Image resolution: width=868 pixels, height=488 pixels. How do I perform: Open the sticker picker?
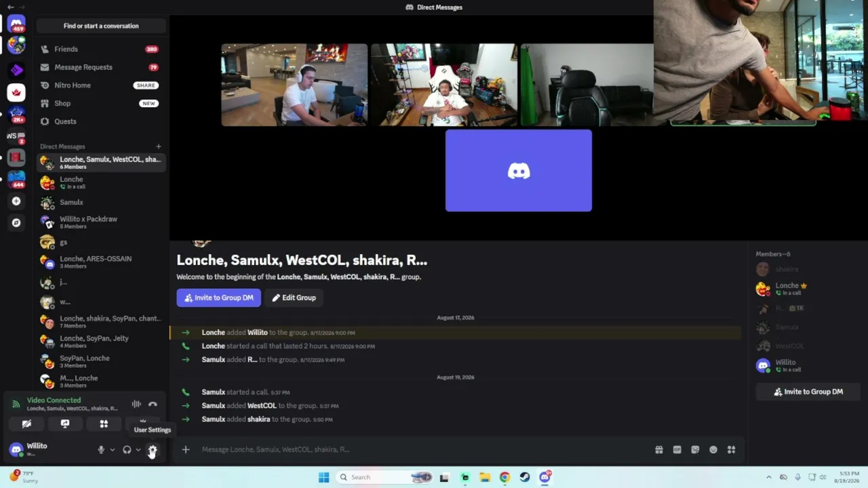(695, 449)
